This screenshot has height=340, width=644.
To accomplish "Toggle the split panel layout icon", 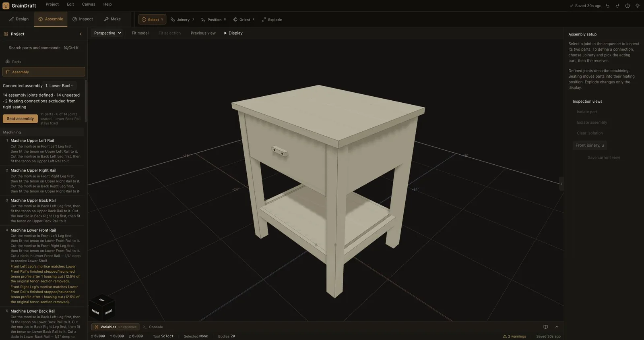I will pyautogui.click(x=545, y=327).
